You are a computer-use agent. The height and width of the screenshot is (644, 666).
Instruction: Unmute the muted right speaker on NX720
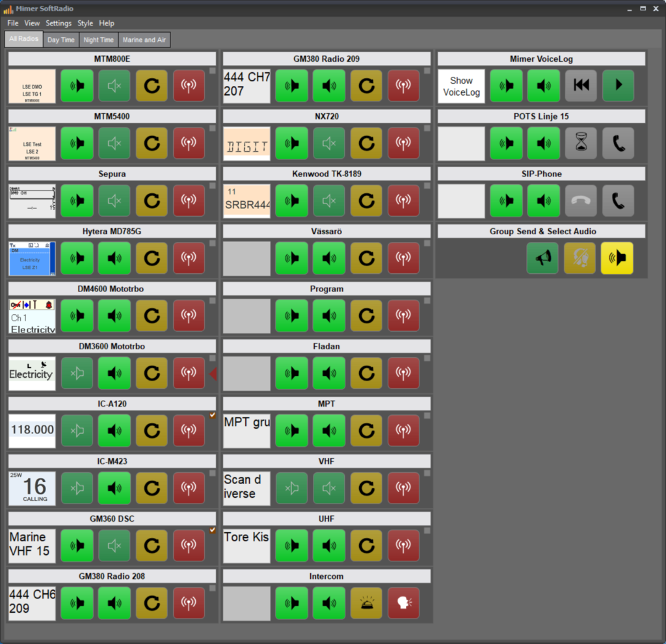pos(329,143)
